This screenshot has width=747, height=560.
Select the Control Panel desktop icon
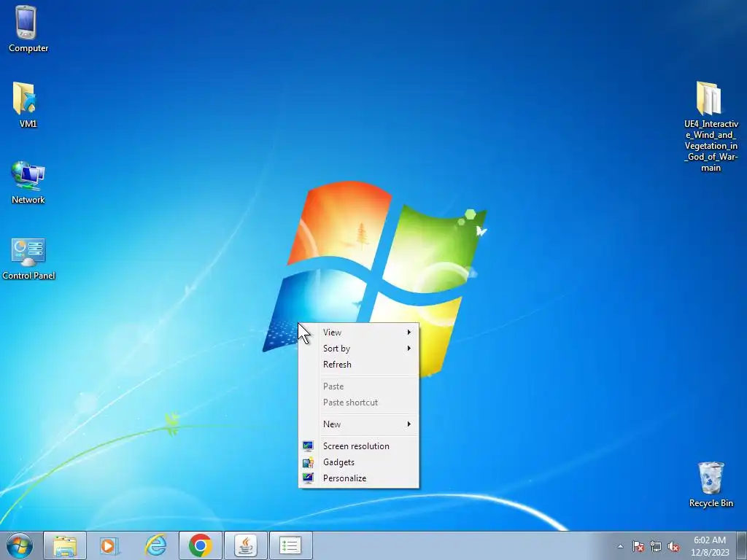[x=28, y=259]
